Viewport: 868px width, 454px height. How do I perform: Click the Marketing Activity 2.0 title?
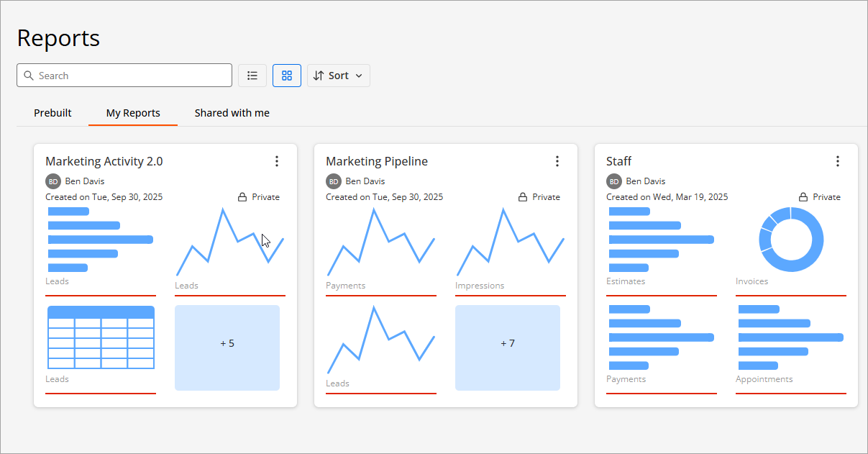tap(104, 161)
